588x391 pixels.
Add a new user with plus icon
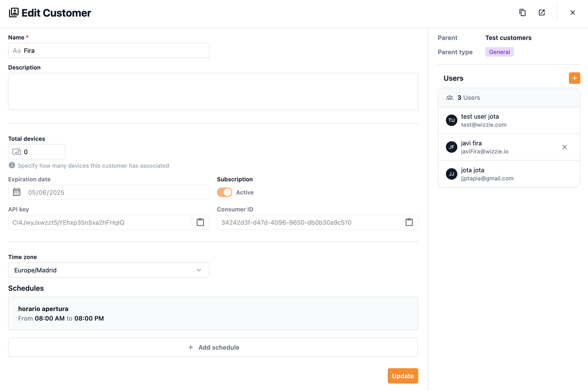coord(574,78)
